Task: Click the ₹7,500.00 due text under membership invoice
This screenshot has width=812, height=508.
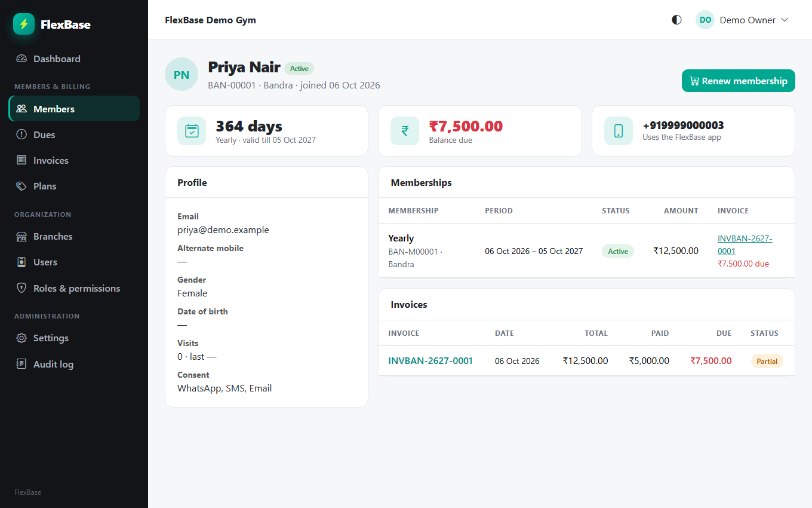Action: pyautogui.click(x=743, y=264)
